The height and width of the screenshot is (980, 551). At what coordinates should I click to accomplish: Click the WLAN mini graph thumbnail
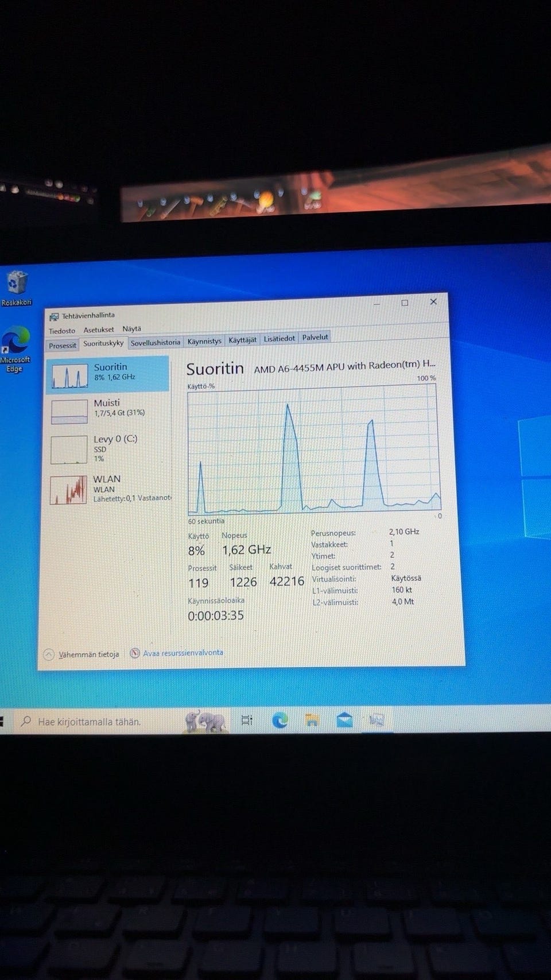[x=68, y=490]
